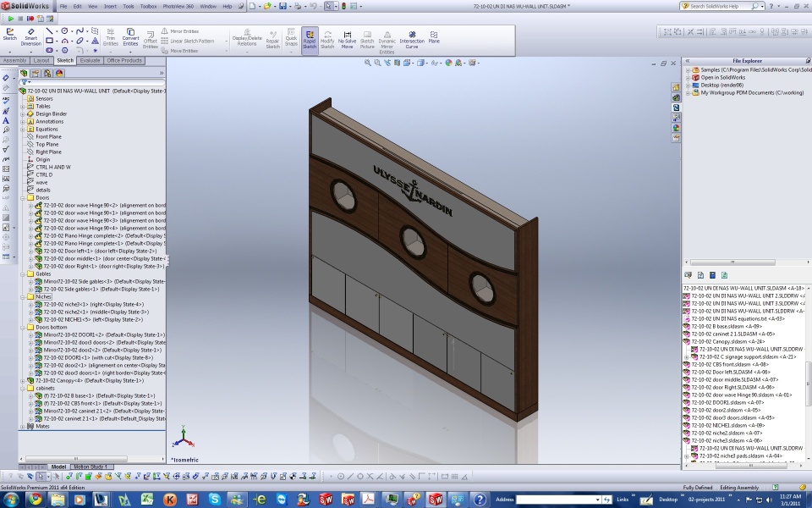This screenshot has height=508, width=812.
Task: Click the Print icon
Action: pos(298,6)
